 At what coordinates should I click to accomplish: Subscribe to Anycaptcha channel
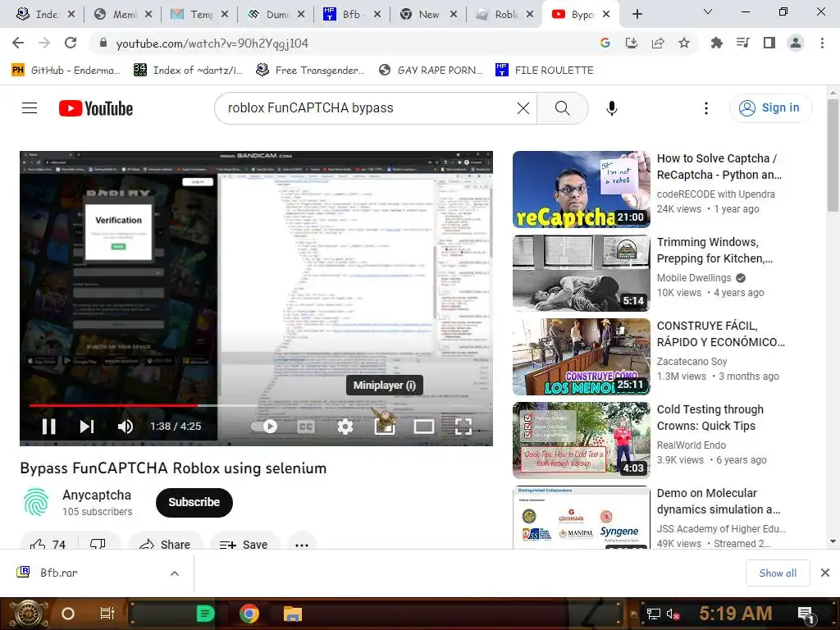point(194,503)
